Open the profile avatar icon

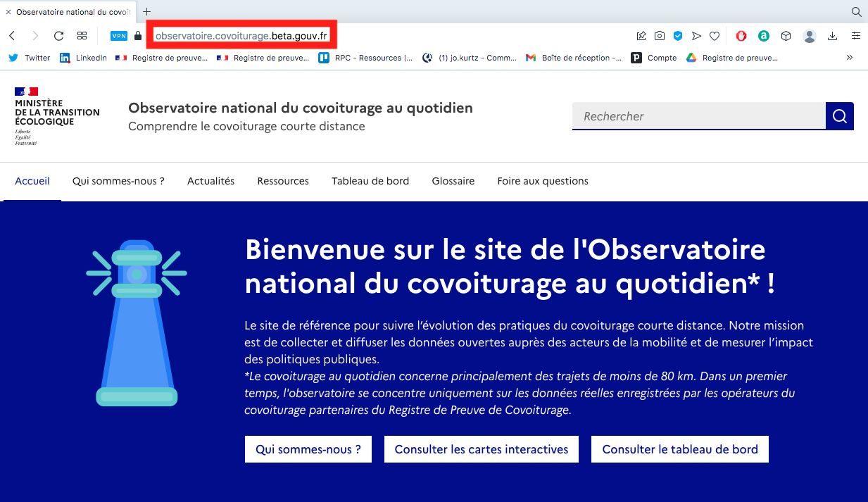810,36
